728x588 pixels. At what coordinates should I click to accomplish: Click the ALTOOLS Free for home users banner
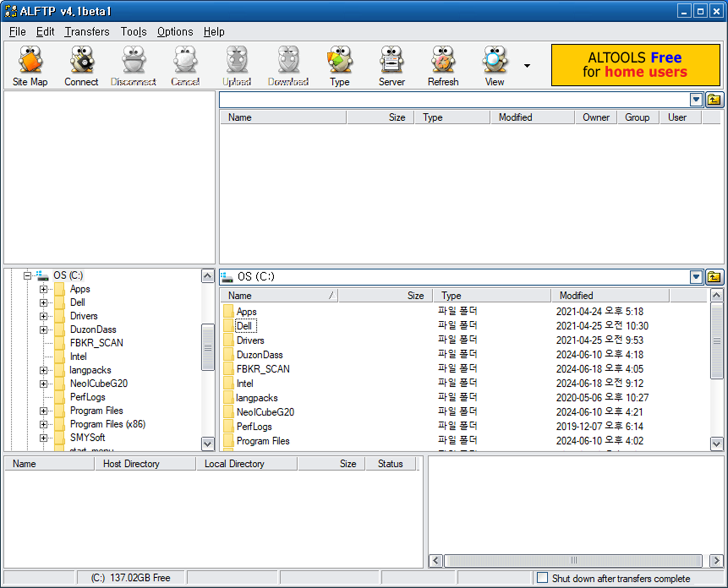(635, 64)
